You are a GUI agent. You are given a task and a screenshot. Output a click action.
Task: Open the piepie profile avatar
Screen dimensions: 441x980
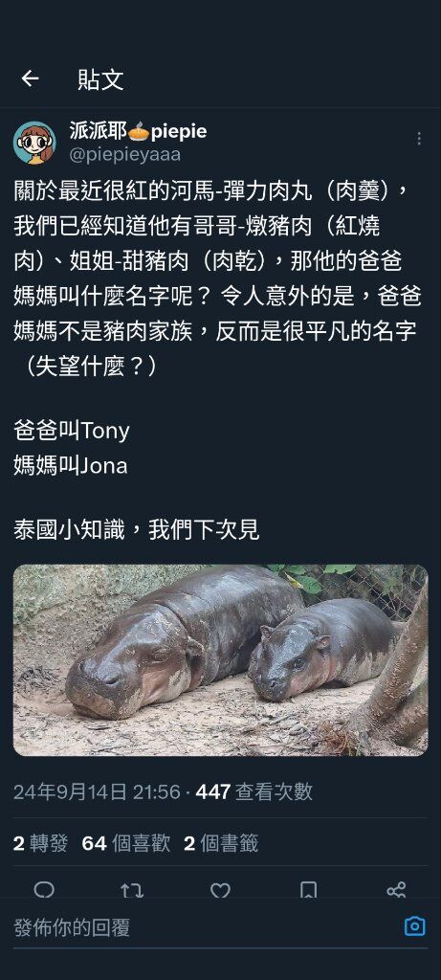pos(35,143)
